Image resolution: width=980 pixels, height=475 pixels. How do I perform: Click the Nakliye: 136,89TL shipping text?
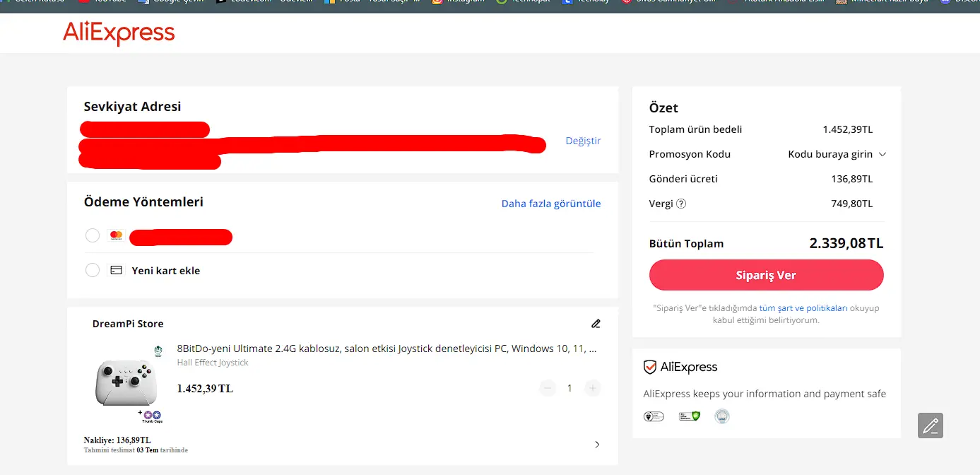[117, 440]
